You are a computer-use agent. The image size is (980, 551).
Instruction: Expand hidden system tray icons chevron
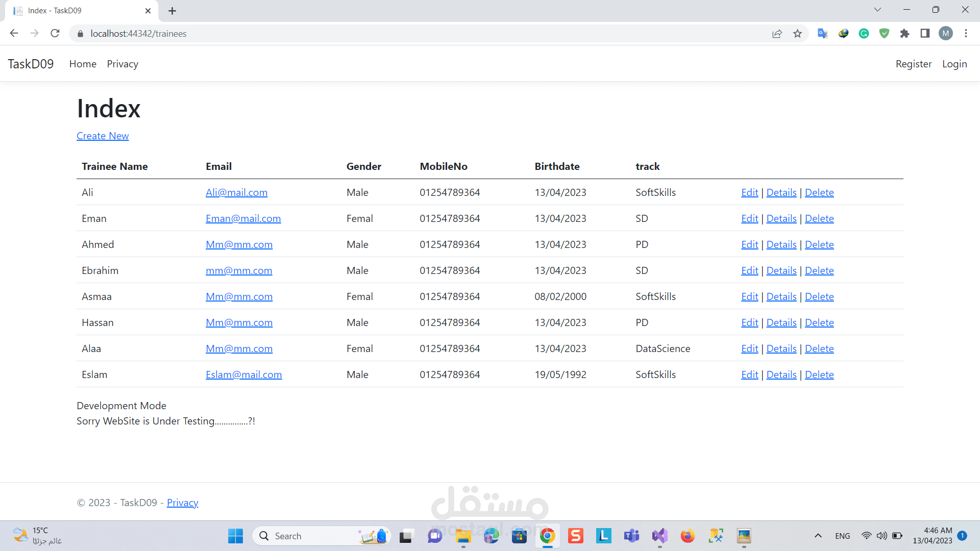818,536
